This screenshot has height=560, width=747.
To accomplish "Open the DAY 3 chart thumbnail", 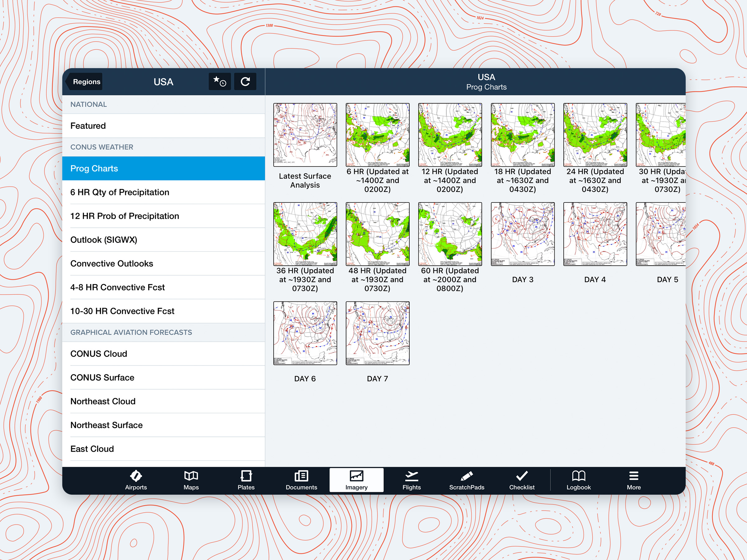I will coord(523,234).
